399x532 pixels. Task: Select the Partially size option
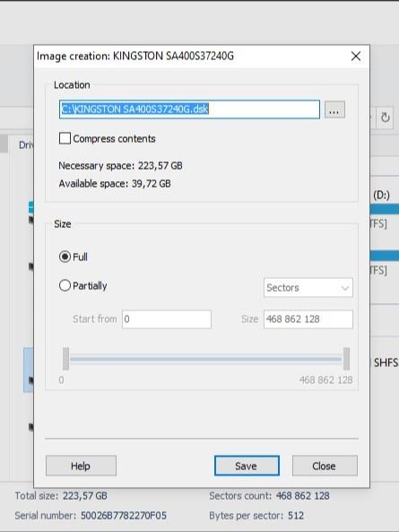coord(65,285)
